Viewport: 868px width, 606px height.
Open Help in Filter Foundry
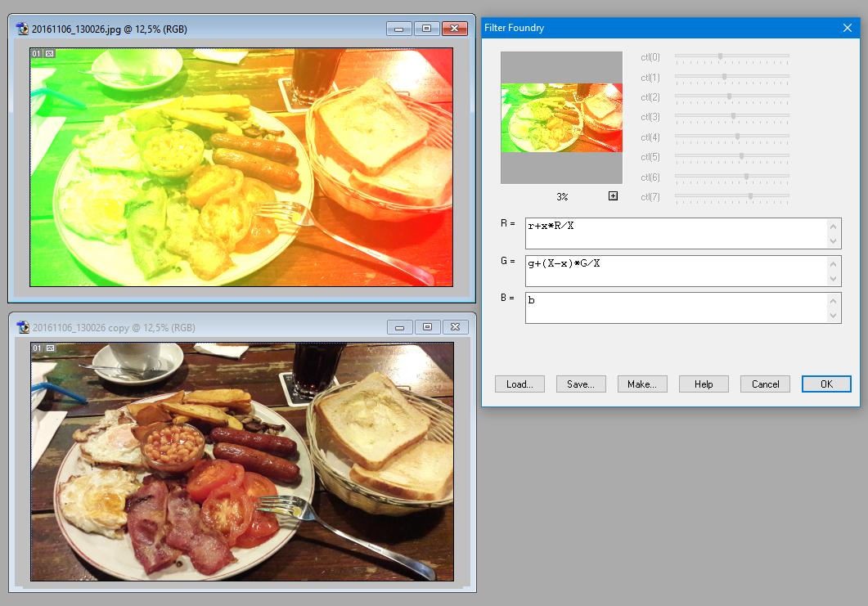(x=704, y=384)
